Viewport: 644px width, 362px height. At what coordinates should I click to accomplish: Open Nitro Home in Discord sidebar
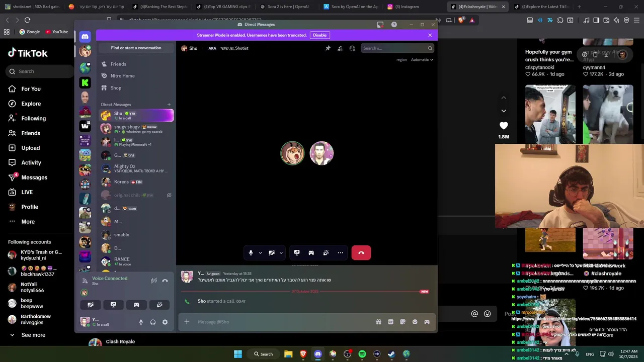coord(136,76)
